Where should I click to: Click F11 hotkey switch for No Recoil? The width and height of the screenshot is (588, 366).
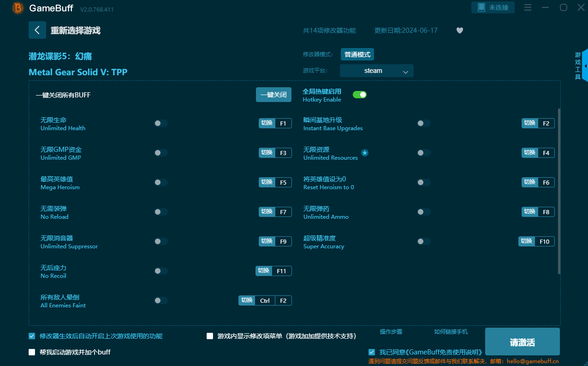click(274, 271)
